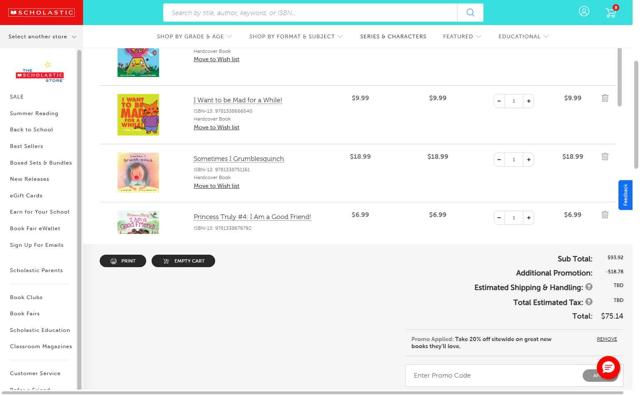
Task: Open Book Fairs in sidebar
Action: [25, 314]
